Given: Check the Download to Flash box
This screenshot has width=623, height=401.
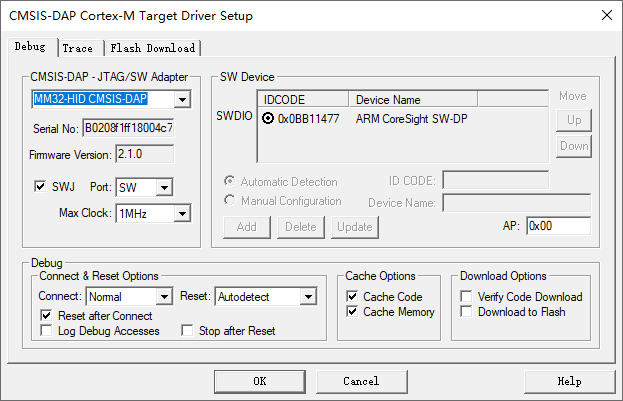Looking at the screenshot, I should 467,312.
